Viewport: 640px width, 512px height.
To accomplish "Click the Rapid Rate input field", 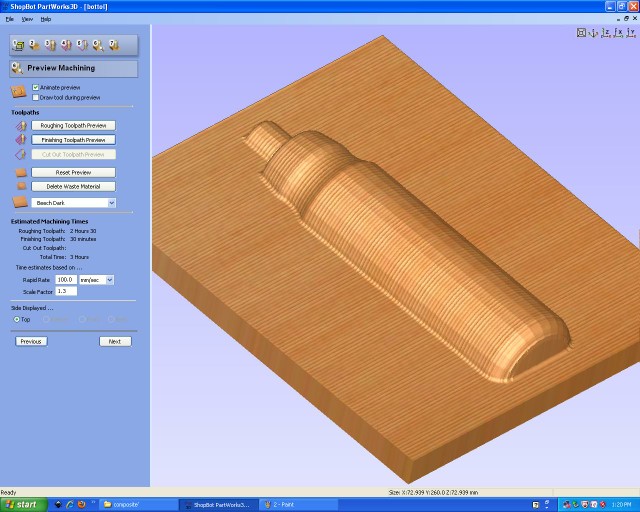I will coord(66,280).
